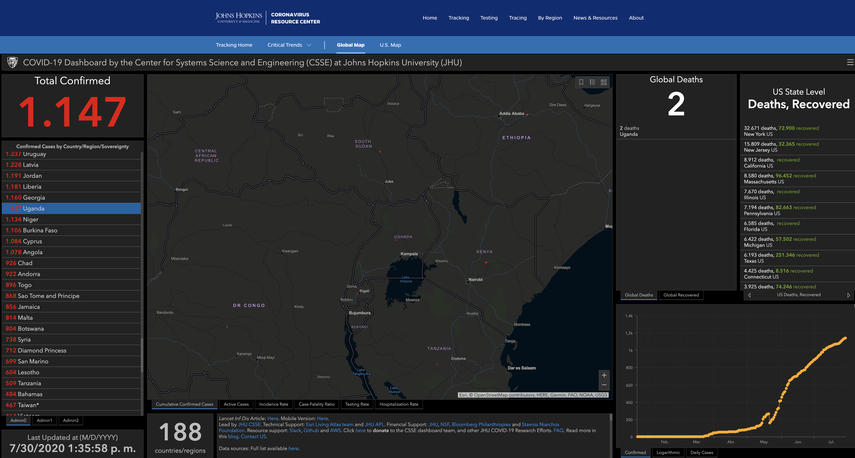Switch map to Incidence Rate
This screenshot has height=458, width=855.
273,405
